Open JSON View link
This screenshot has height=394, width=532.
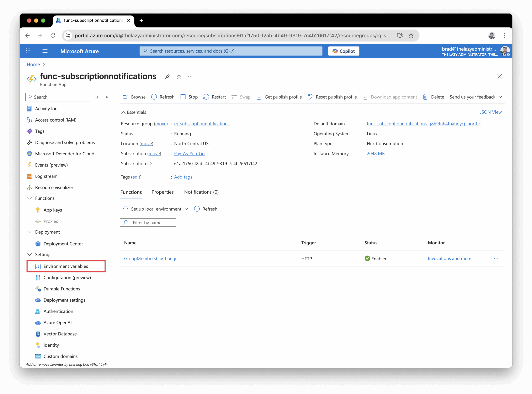tap(490, 112)
